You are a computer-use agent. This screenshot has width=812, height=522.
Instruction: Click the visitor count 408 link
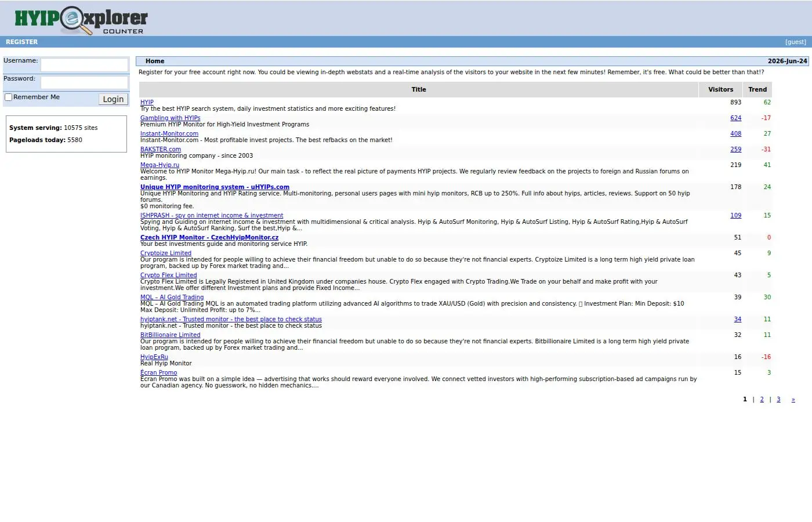[x=735, y=133]
